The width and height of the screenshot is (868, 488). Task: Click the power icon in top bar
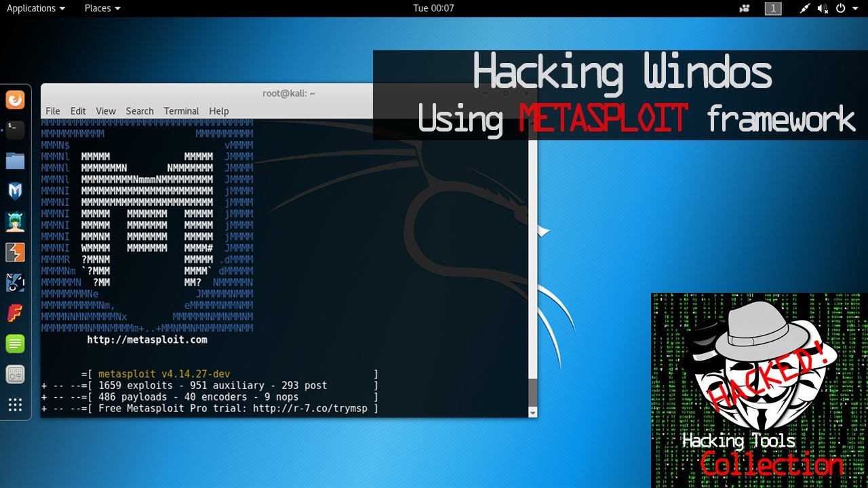pos(841,8)
